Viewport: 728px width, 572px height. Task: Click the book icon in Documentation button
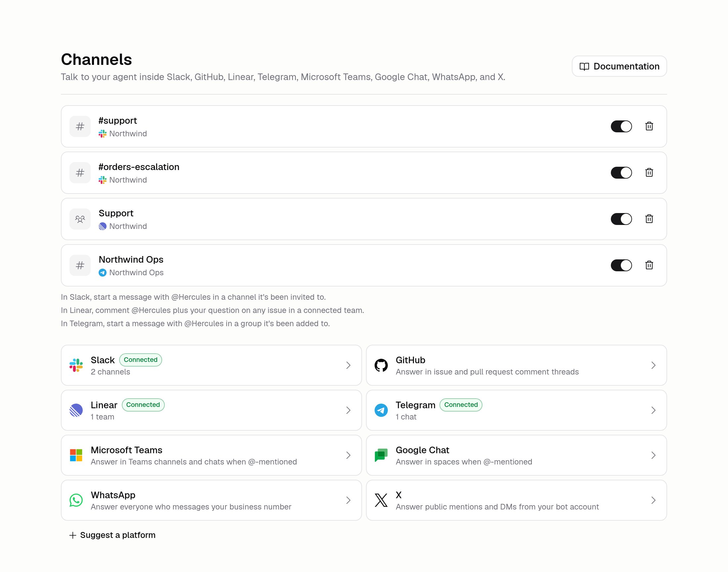pos(584,66)
